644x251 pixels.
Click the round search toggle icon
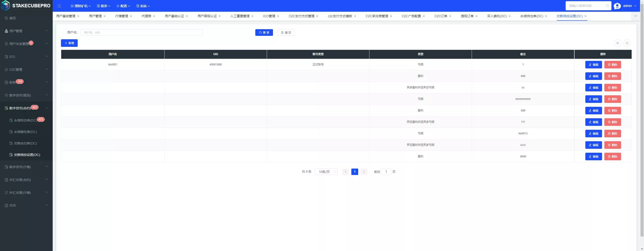click(x=627, y=43)
